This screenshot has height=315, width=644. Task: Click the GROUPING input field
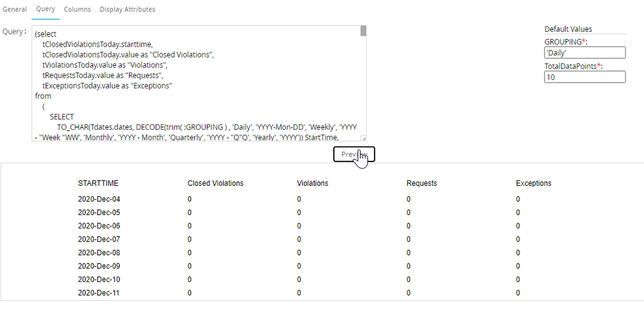click(x=585, y=53)
